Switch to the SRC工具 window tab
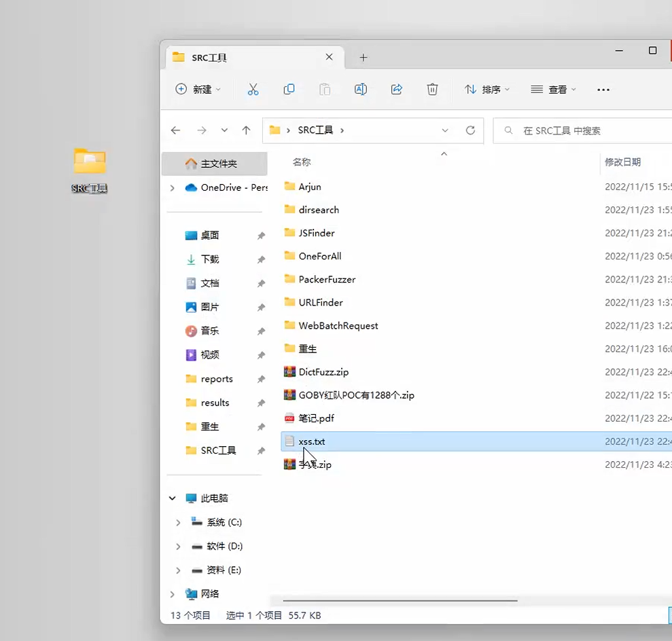 point(255,57)
